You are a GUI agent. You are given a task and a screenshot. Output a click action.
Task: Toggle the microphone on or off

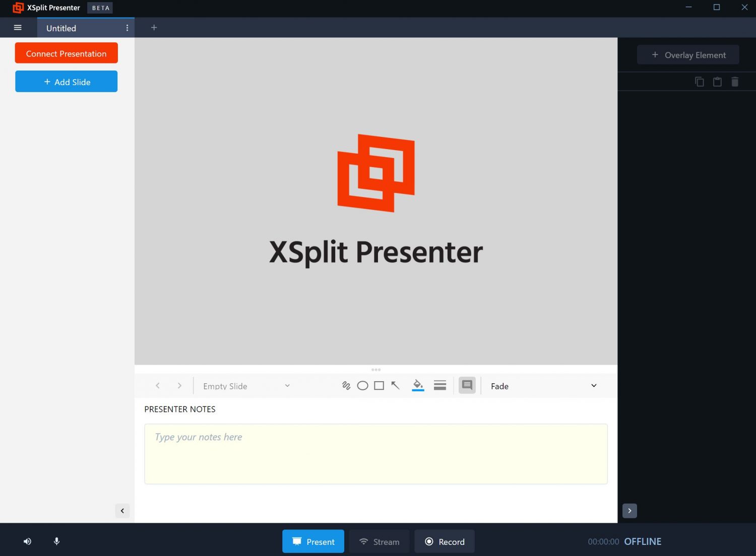tap(56, 541)
